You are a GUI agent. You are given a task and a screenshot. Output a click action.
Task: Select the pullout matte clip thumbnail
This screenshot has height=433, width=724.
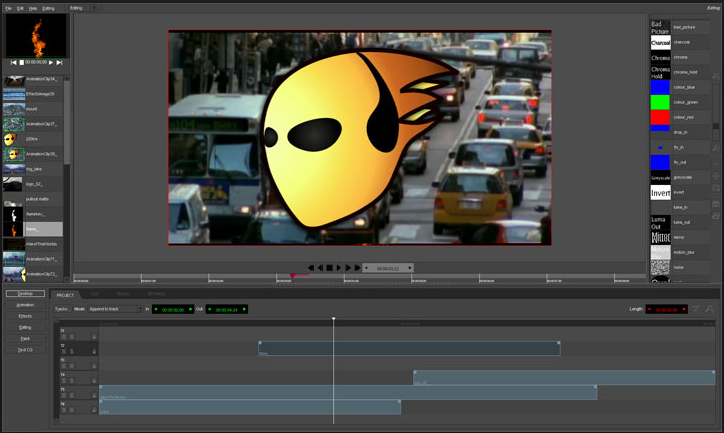click(13, 199)
